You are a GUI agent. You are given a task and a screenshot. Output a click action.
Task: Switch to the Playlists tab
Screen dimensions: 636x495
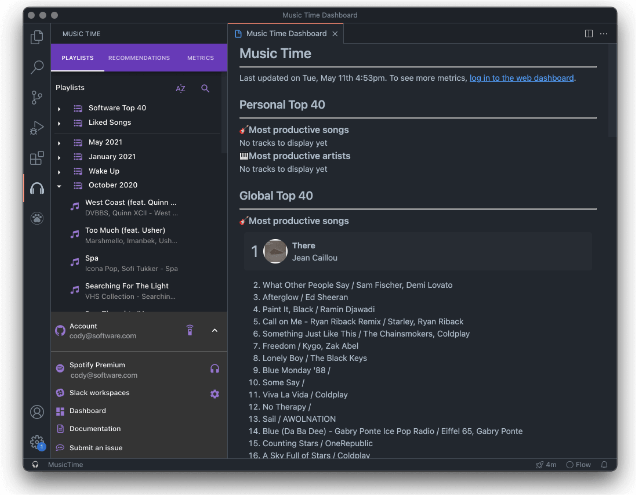(x=77, y=58)
